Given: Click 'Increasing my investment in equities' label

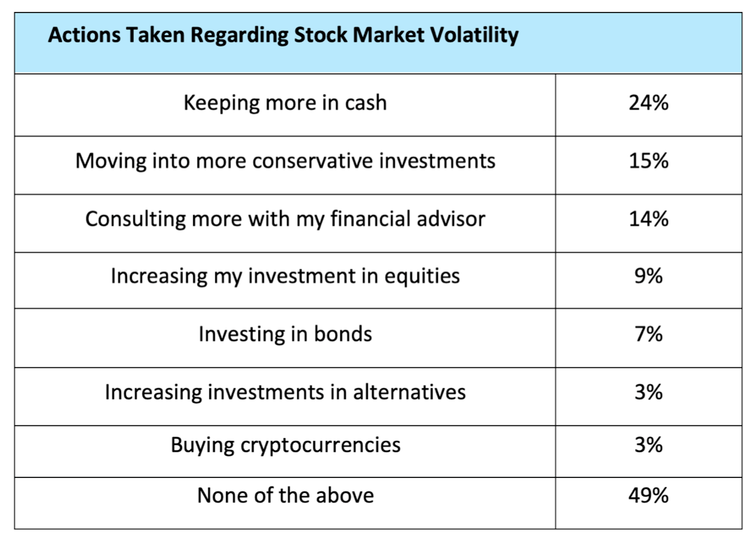Looking at the screenshot, I should click(285, 276).
